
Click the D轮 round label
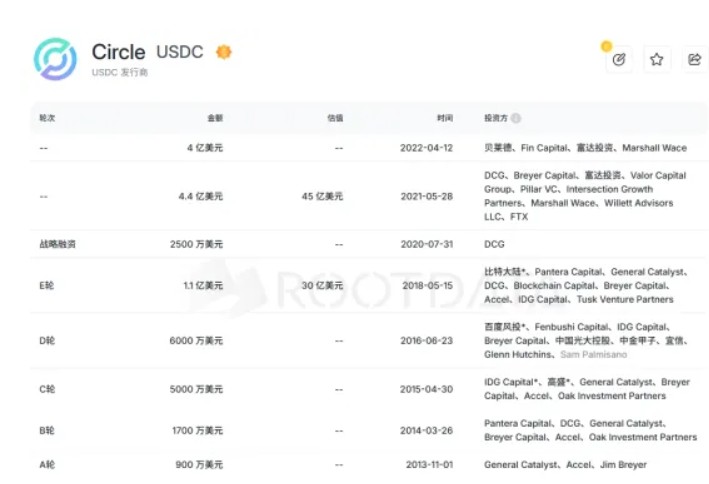47,341
